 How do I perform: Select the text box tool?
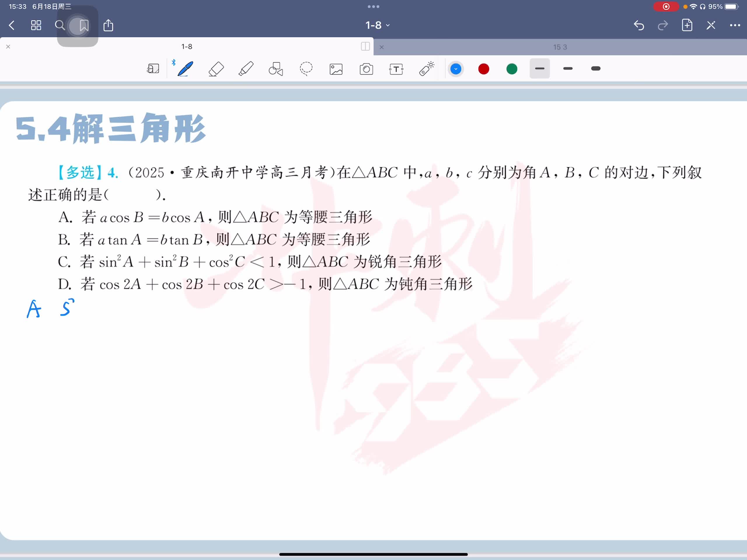(396, 69)
